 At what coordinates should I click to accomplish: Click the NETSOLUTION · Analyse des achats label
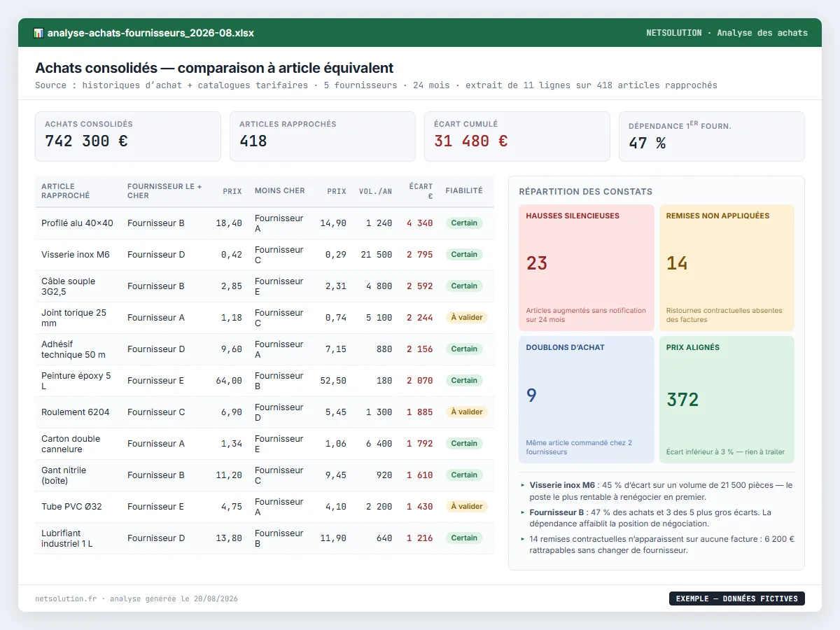pyautogui.click(x=727, y=33)
